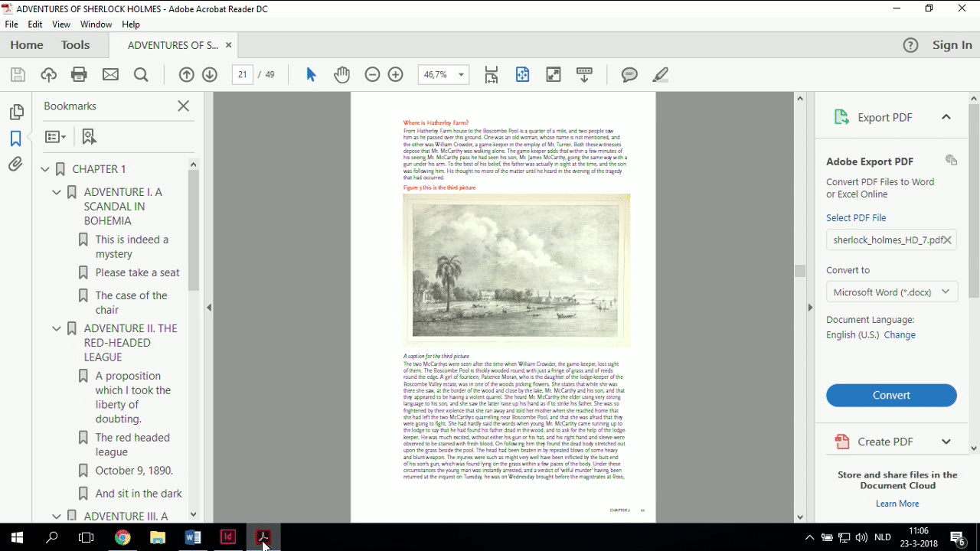Go to next page arrow
Image resolution: width=980 pixels, height=551 pixels.
click(210, 74)
